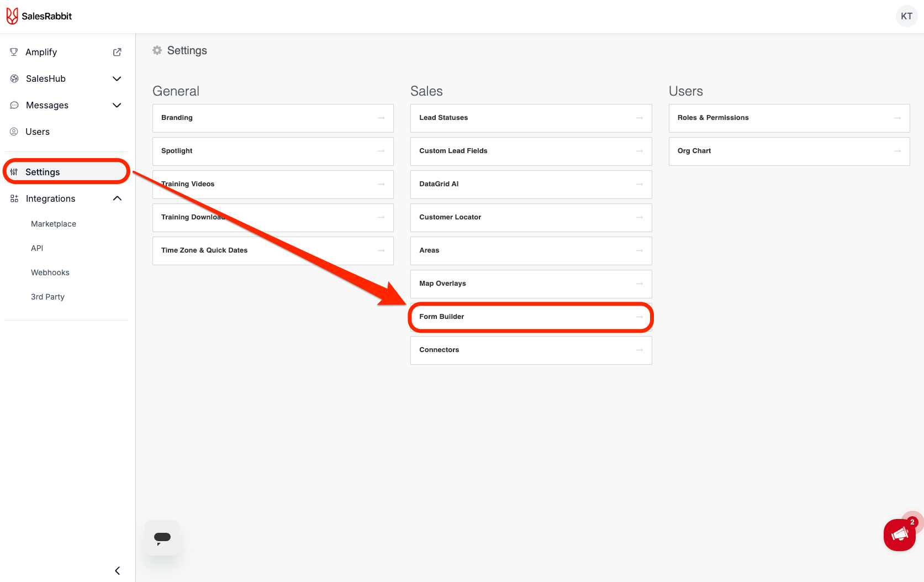The image size is (924, 582).
Task: Open the KT user avatar menu
Action: tap(906, 16)
